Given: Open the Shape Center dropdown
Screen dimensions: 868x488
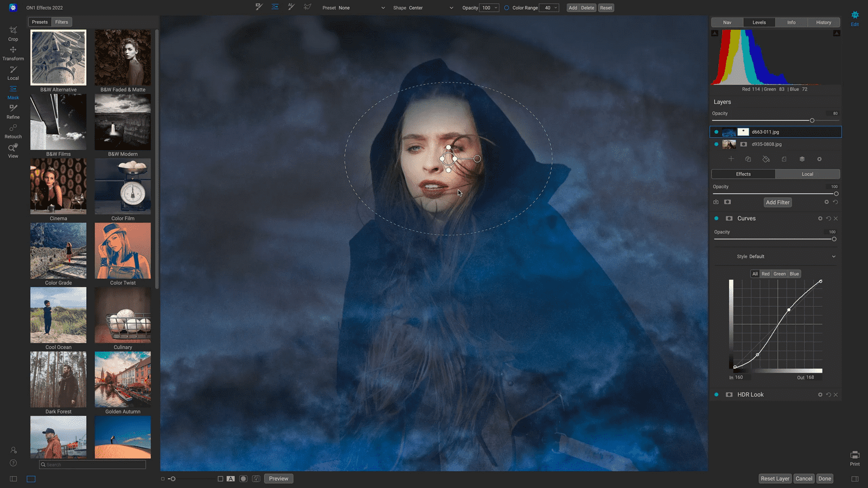Looking at the screenshot, I should (423, 8).
